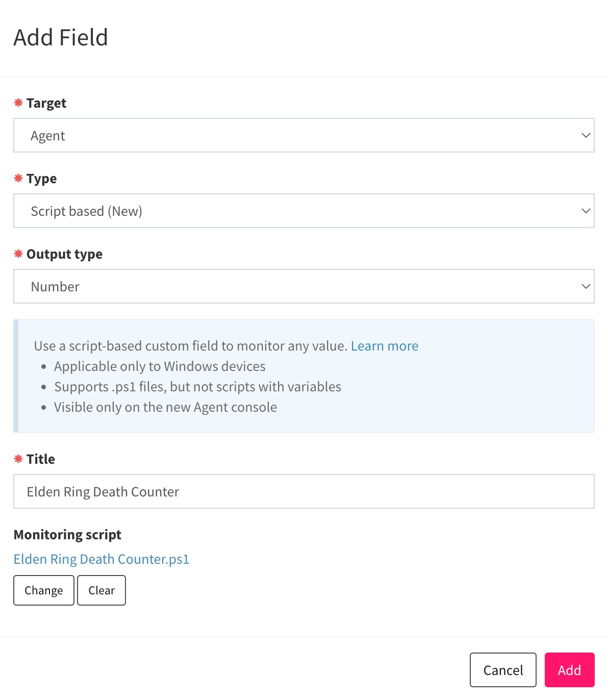Click the Learn more link

click(385, 346)
